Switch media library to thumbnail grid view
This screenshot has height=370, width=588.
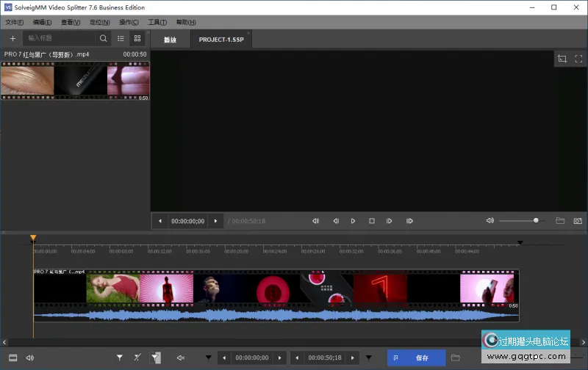[137, 38]
